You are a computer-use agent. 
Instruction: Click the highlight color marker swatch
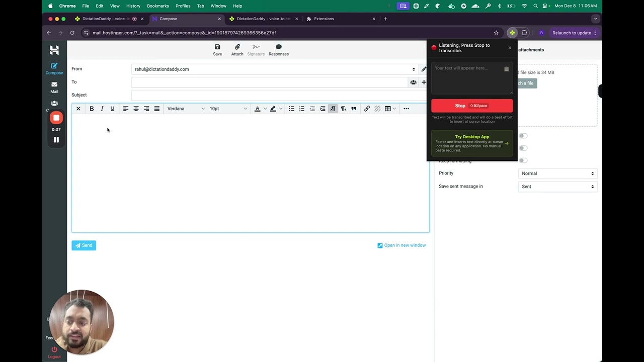[273, 109]
